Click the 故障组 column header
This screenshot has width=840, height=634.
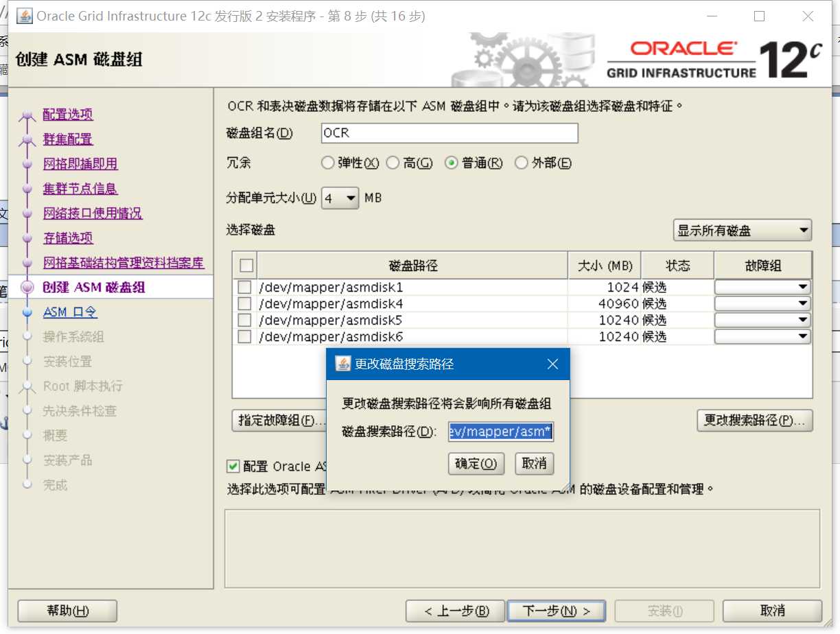tap(763, 266)
